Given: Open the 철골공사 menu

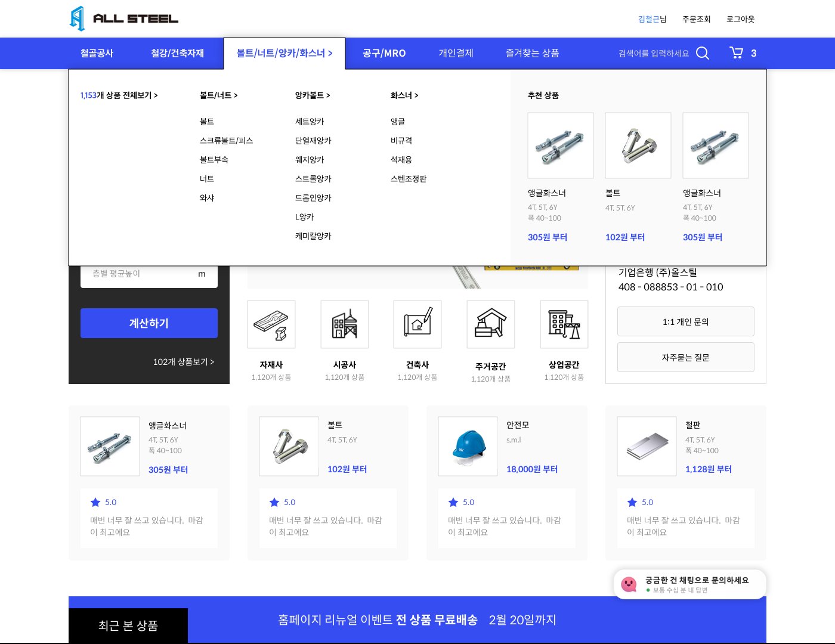Looking at the screenshot, I should pos(97,53).
